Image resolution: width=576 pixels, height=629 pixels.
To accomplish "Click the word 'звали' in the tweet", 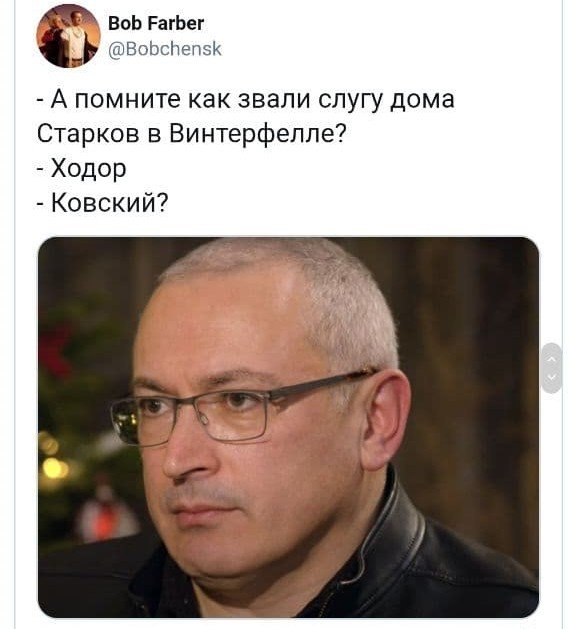I will (274, 99).
